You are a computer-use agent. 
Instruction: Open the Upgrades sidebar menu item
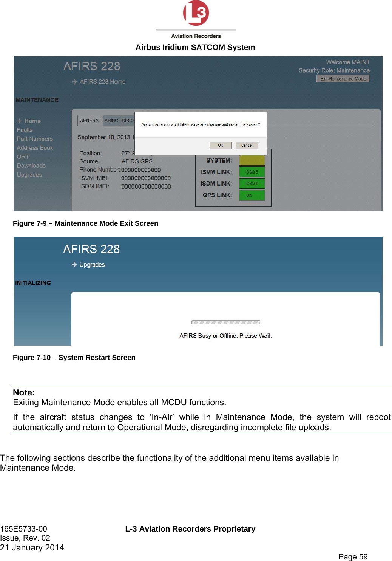[29, 175]
